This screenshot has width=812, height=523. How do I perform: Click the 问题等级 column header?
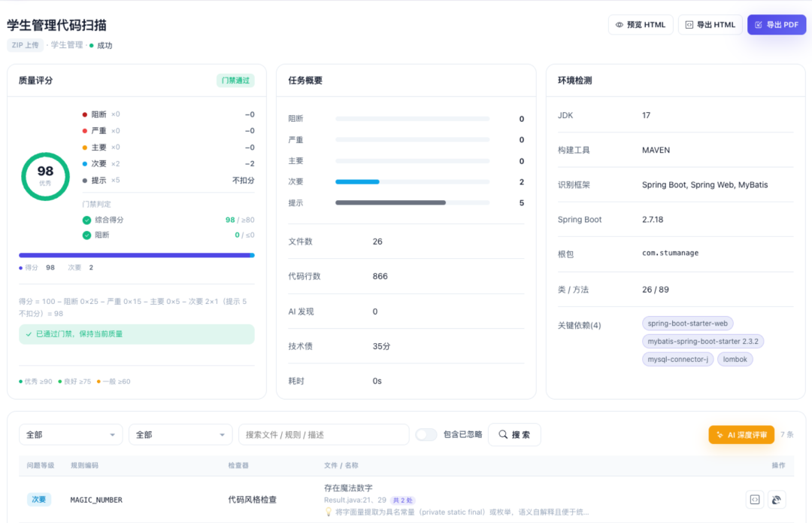click(41, 466)
